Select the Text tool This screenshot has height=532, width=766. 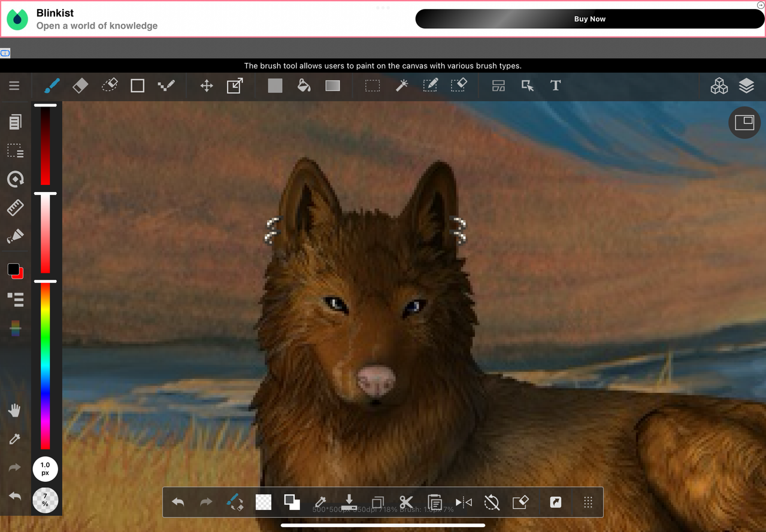[x=555, y=86]
